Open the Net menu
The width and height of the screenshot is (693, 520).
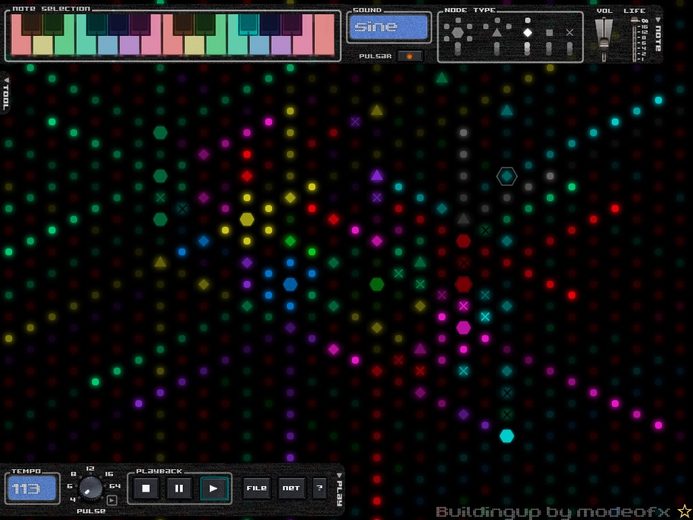click(291, 488)
